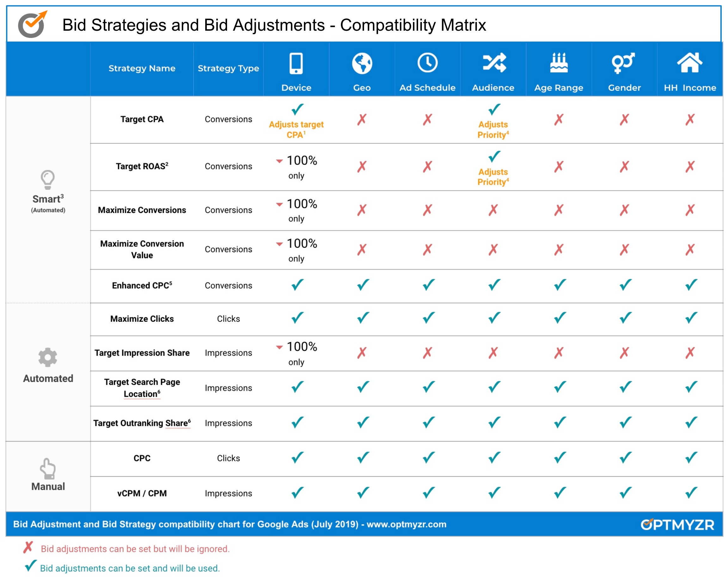Click the Geo globe icon

point(362,63)
